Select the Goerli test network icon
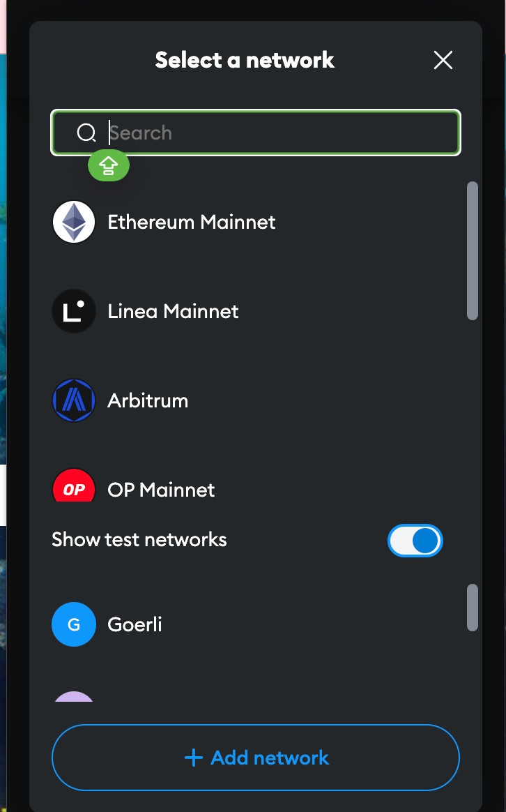The height and width of the screenshot is (812, 506). [73, 624]
